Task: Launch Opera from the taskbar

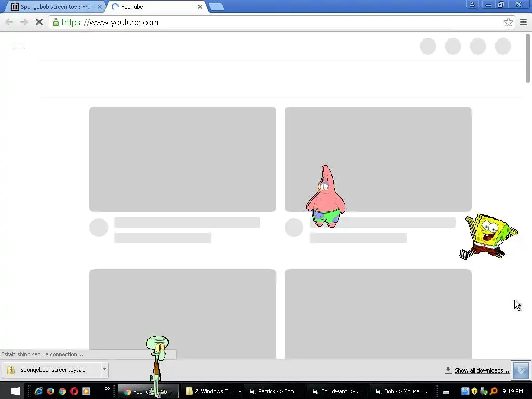Action: pyautogui.click(x=74, y=391)
